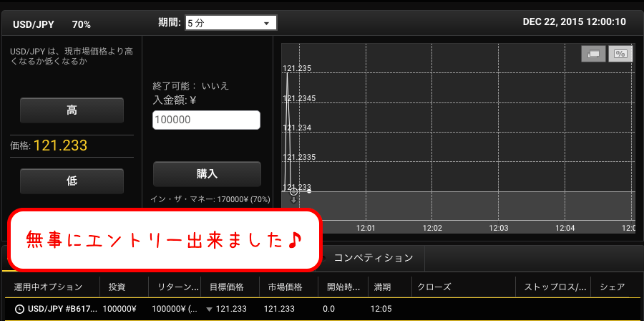Click the chart layout icon above the graph
Viewport: 644px width, 321px height.
click(x=593, y=54)
